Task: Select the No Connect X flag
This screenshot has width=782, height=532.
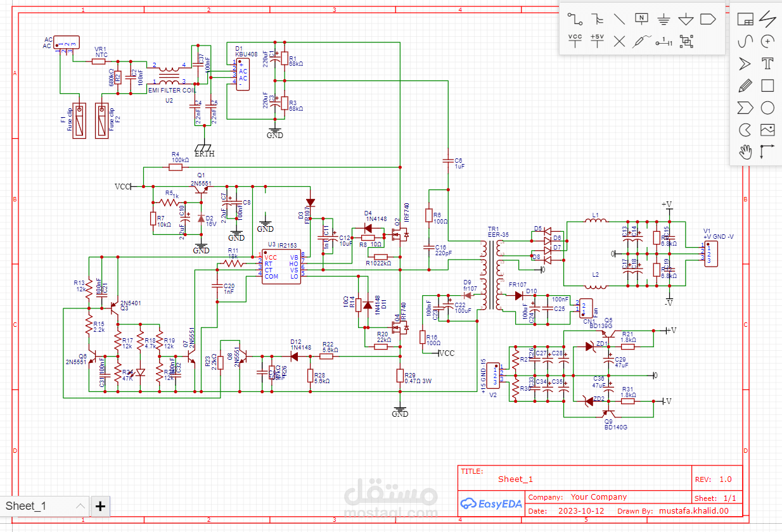Action: (620, 41)
